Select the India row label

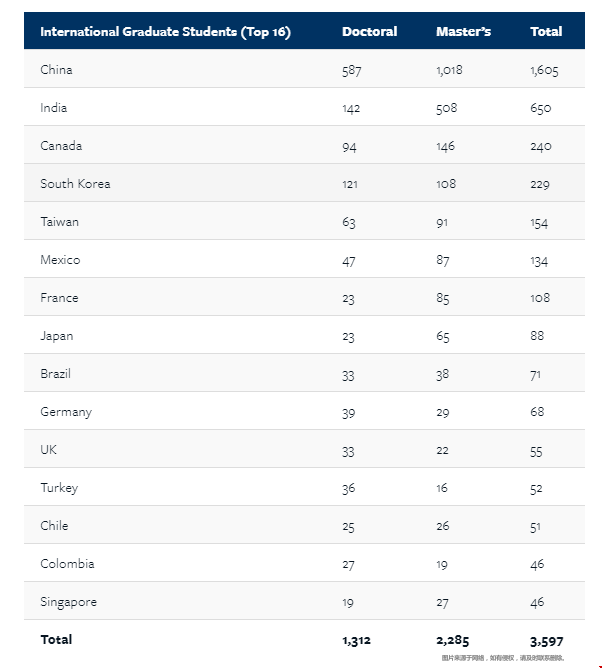[x=53, y=108]
